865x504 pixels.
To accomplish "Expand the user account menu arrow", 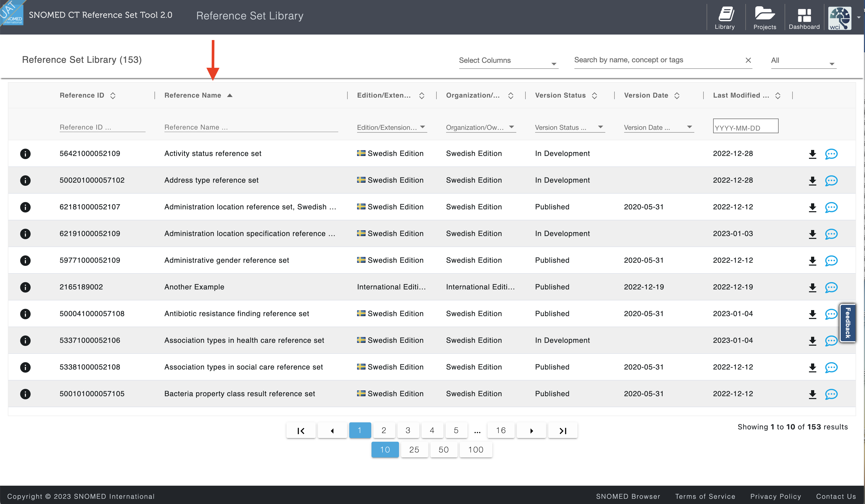I will [858, 18].
